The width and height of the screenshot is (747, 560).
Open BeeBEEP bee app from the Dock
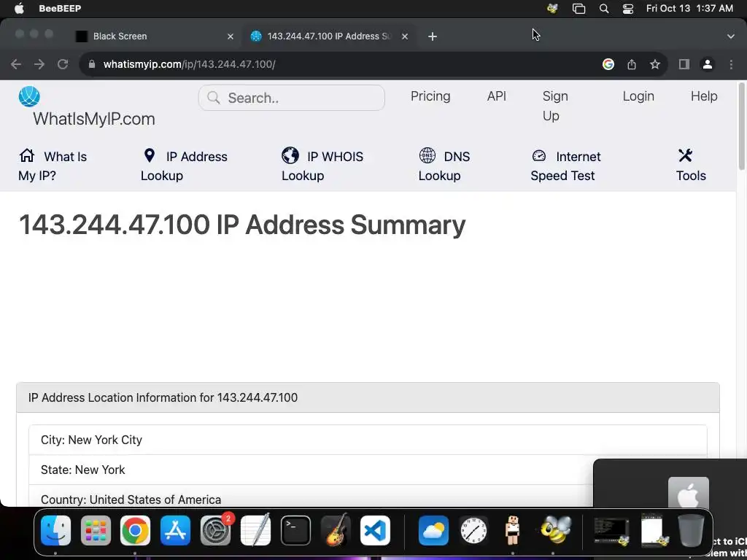(x=555, y=530)
